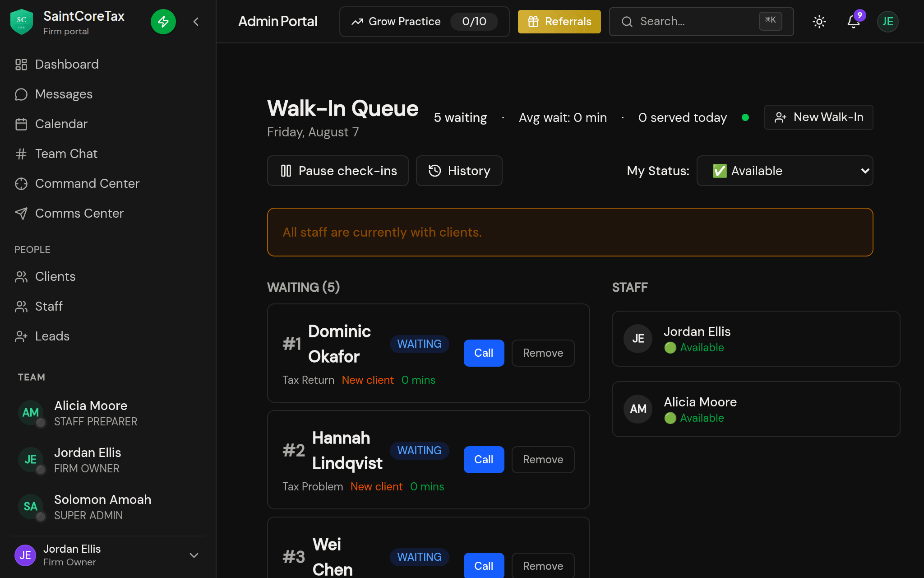Click the 0/10 progress badge
Screen dimensions: 924x578
coord(474,22)
